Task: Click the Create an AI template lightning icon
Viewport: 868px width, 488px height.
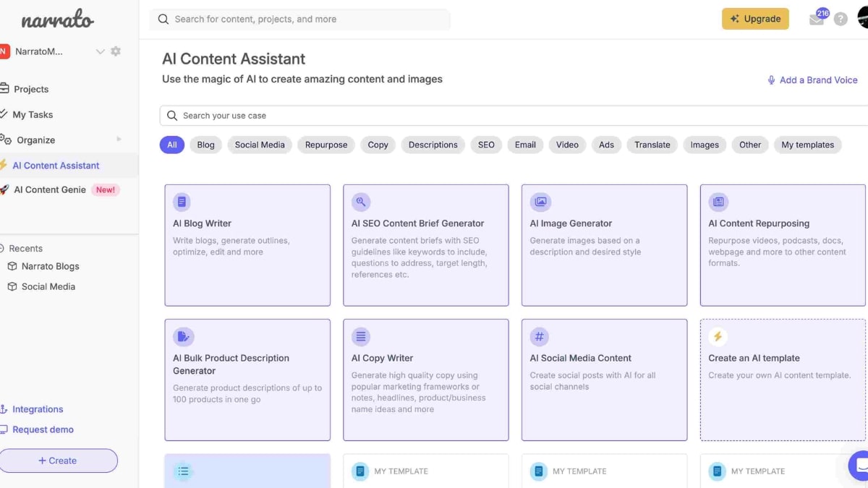Action: [718, 336]
